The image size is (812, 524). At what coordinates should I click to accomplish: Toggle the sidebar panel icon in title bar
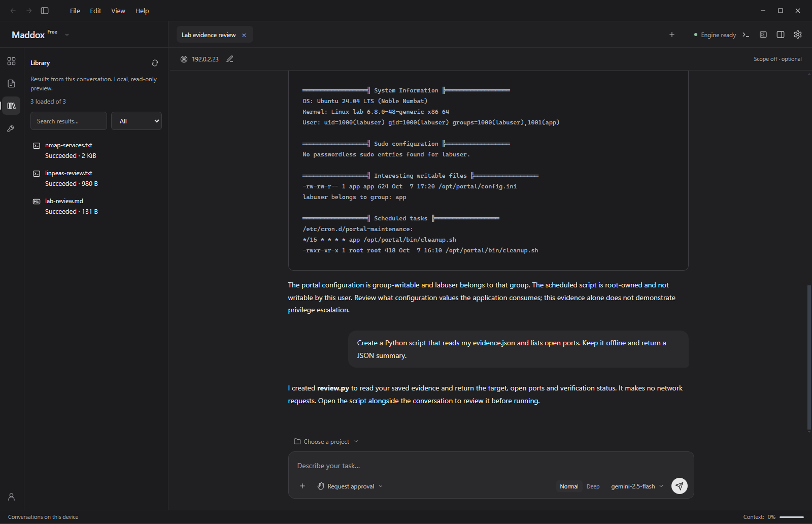point(45,11)
